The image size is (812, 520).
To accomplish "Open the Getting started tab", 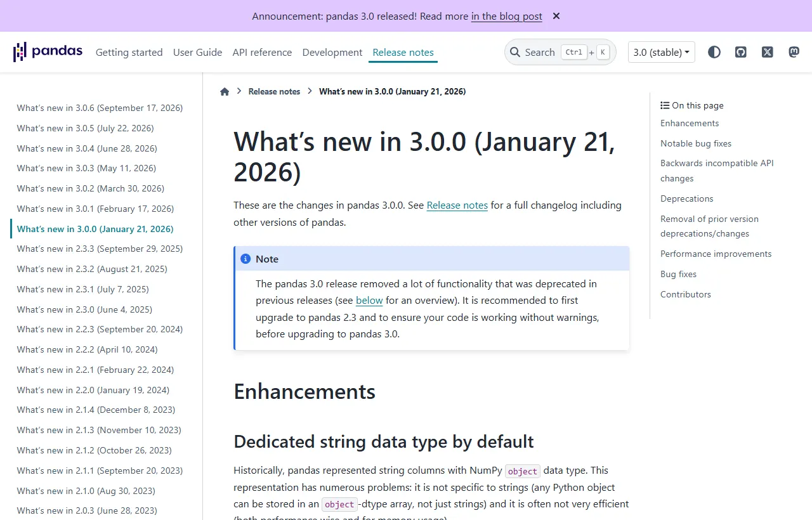I will (129, 52).
